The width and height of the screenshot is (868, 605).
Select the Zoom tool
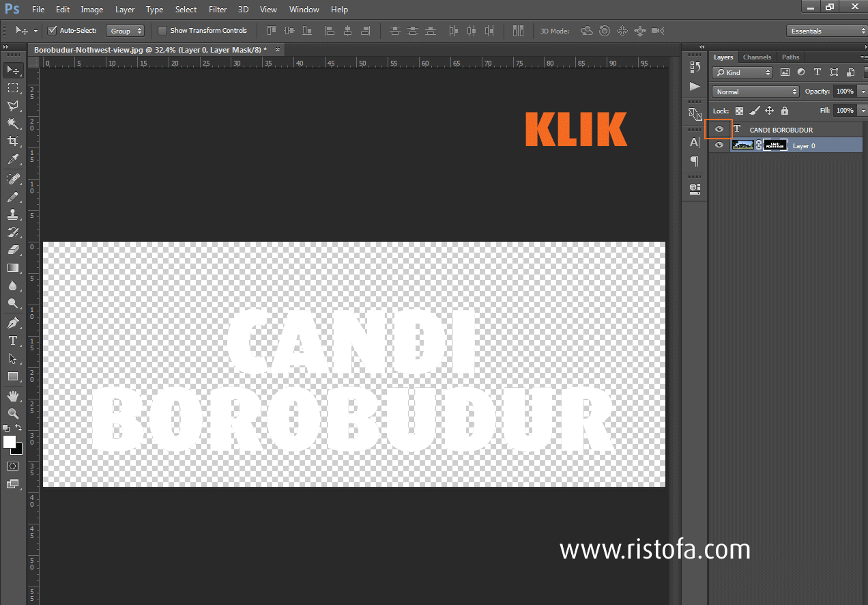click(x=12, y=413)
